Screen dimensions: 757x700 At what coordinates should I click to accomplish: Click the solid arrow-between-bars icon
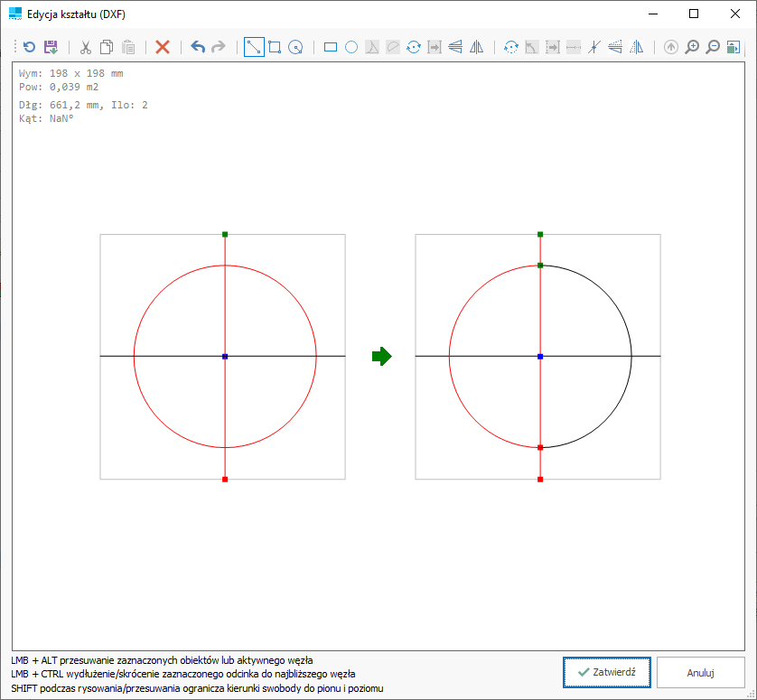(x=435, y=47)
